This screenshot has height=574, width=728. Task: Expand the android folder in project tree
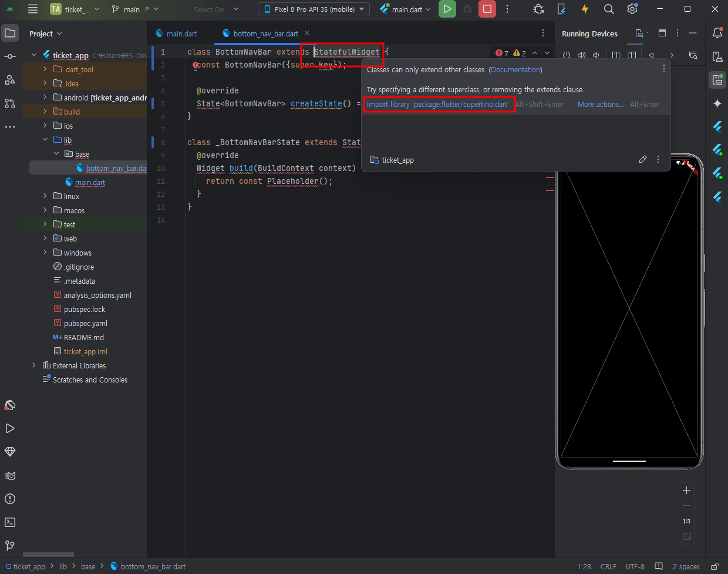[x=45, y=98]
